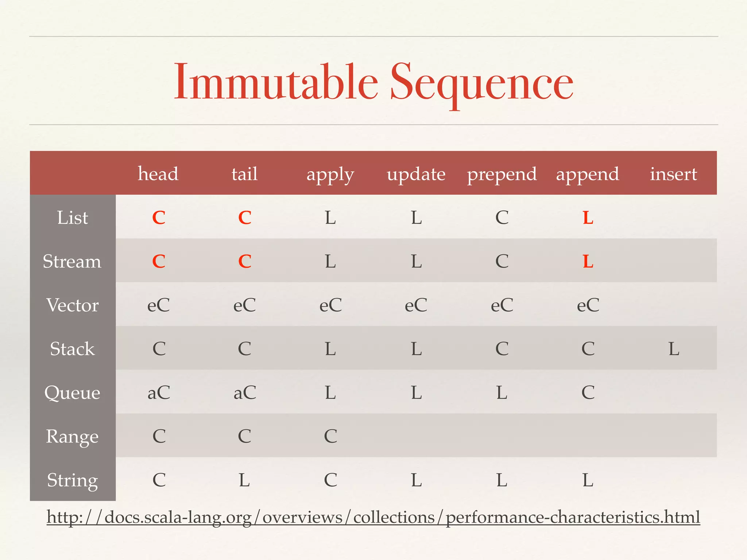Click the red C in List head cell
Screen dimensions: 747x560
click(159, 218)
